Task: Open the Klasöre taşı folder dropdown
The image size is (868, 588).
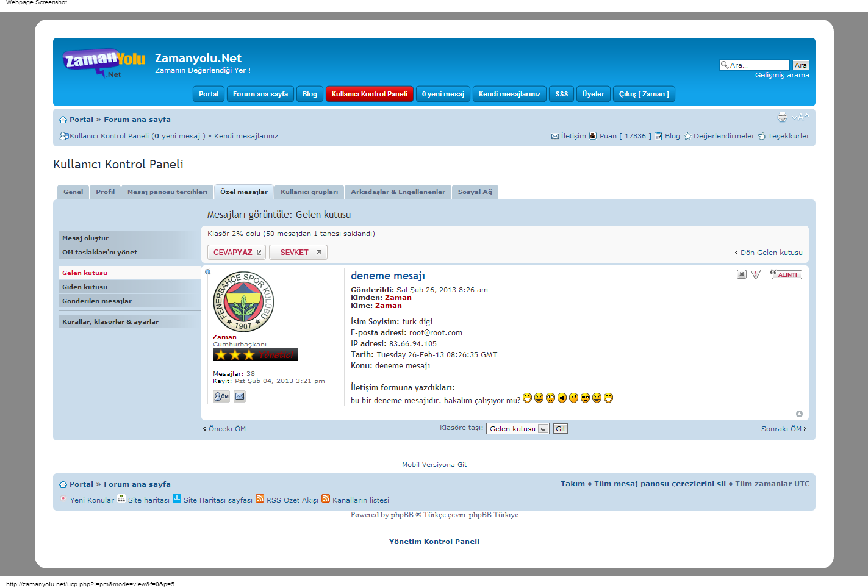Action: tap(518, 429)
